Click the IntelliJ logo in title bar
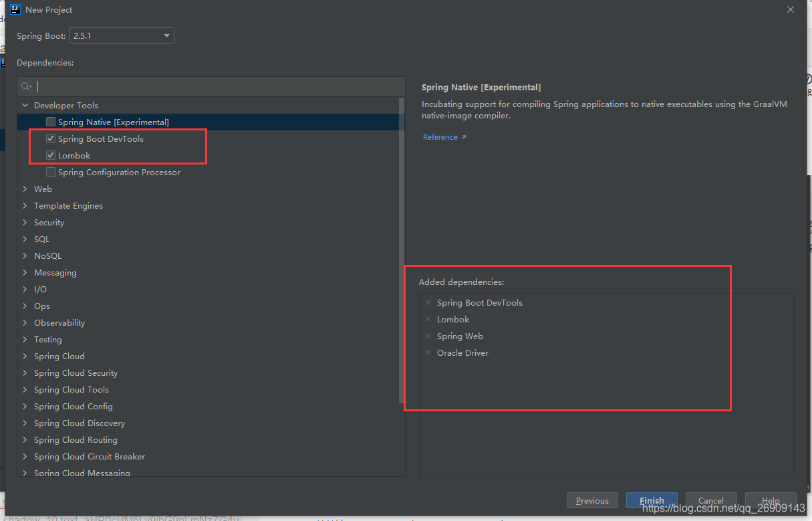Screen dimensions: 812x521 15,10
